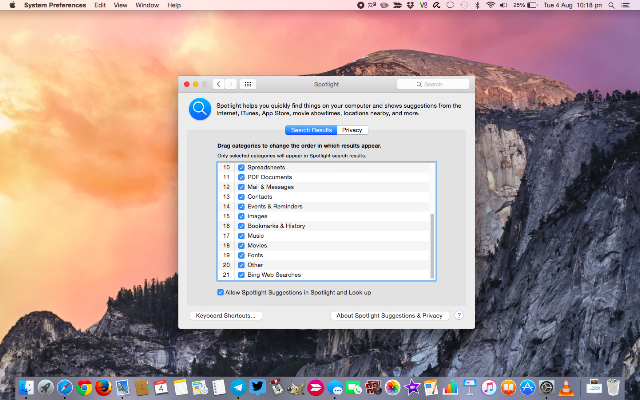Viewport: 640px width, 400px height.
Task: Open Notification Center icon in menu bar
Action: tap(625, 5)
